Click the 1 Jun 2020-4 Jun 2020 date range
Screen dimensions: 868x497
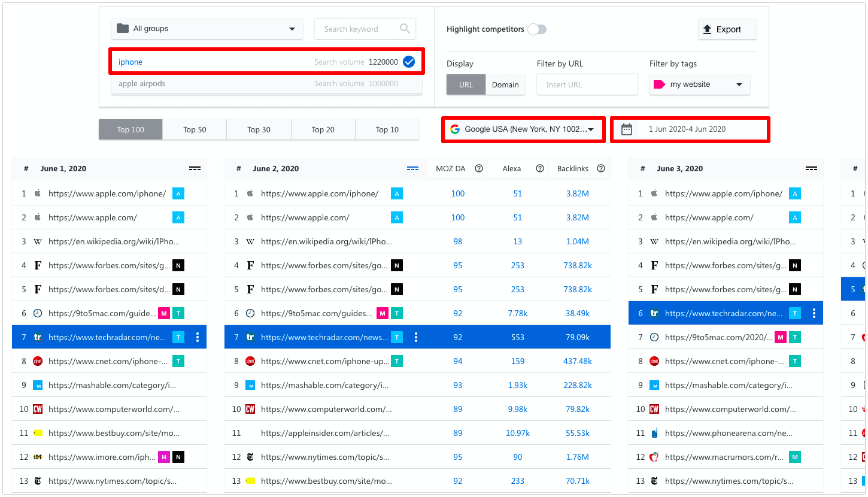[687, 129]
